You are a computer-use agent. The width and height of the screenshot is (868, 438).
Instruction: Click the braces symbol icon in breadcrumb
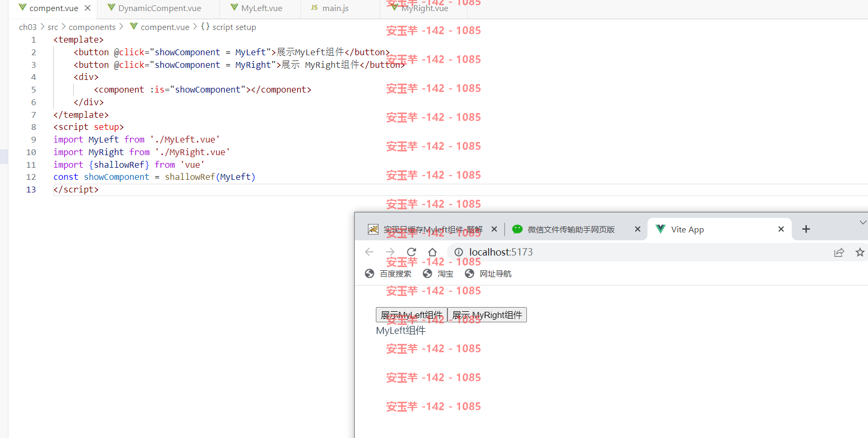coord(205,27)
